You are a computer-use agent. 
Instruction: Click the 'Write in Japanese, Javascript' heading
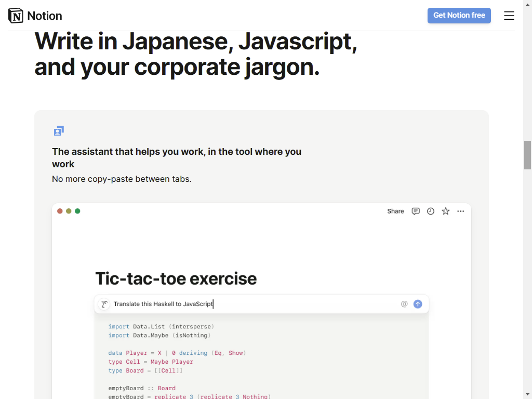pyautogui.click(x=196, y=54)
